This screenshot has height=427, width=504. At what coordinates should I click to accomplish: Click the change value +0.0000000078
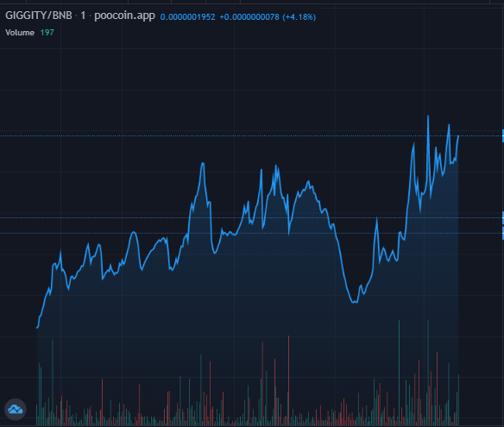tap(249, 16)
